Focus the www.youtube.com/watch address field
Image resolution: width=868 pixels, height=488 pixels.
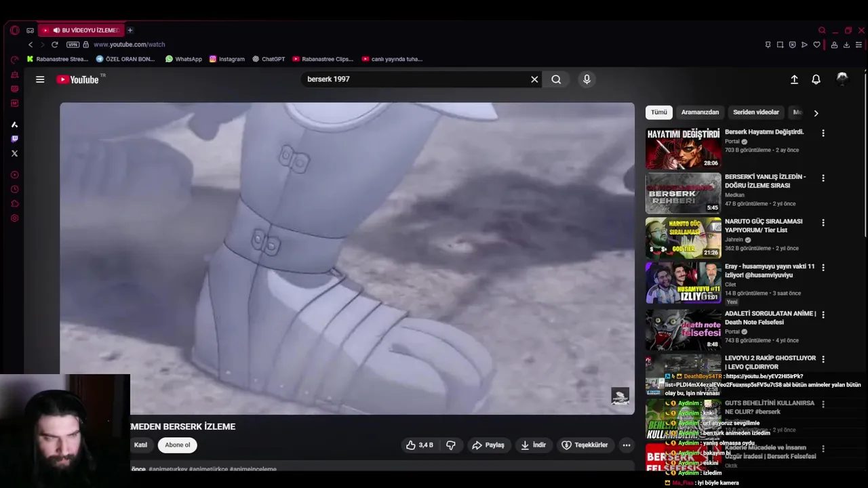(x=129, y=45)
